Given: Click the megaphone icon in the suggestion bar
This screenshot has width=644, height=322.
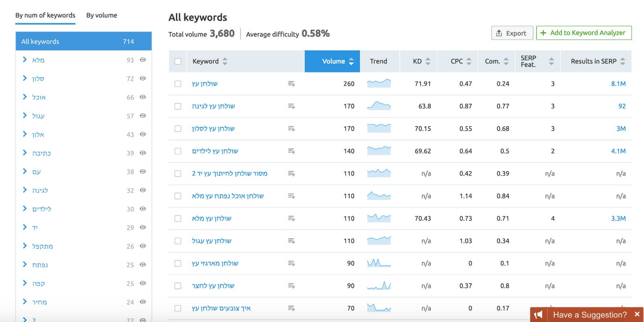Looking at the screenshot, I should coord(538,315).
